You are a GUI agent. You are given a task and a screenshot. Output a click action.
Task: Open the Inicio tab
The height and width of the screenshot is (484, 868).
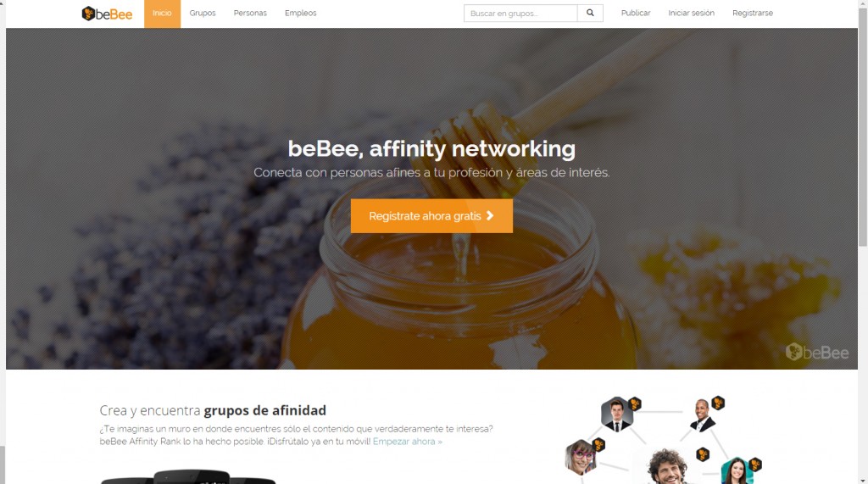click(162, 14)
